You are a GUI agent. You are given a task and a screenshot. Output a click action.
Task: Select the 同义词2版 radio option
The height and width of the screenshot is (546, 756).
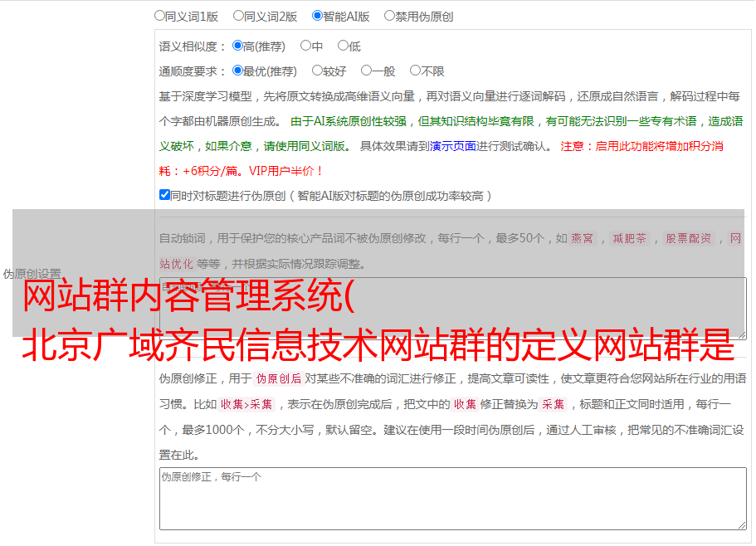[238, 16]
